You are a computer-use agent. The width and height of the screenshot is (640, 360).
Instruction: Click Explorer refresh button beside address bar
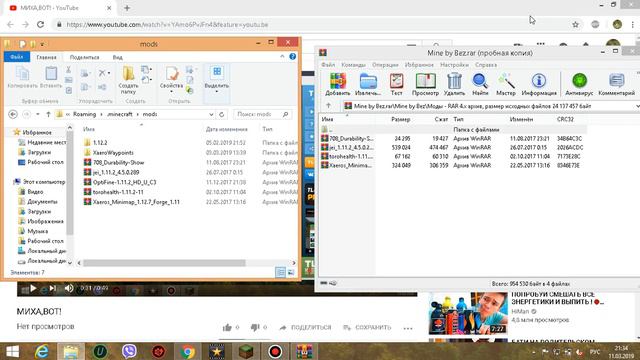click(x=222, y=114)
